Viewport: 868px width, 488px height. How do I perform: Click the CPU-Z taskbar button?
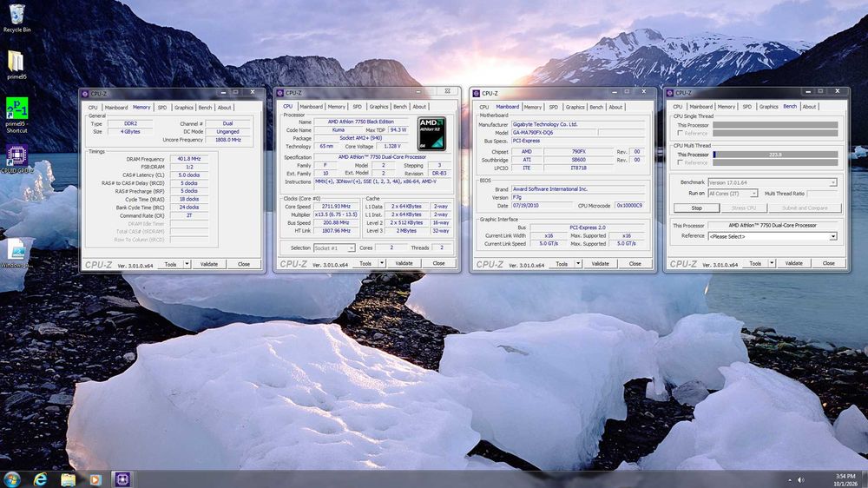tap(122, 479)
